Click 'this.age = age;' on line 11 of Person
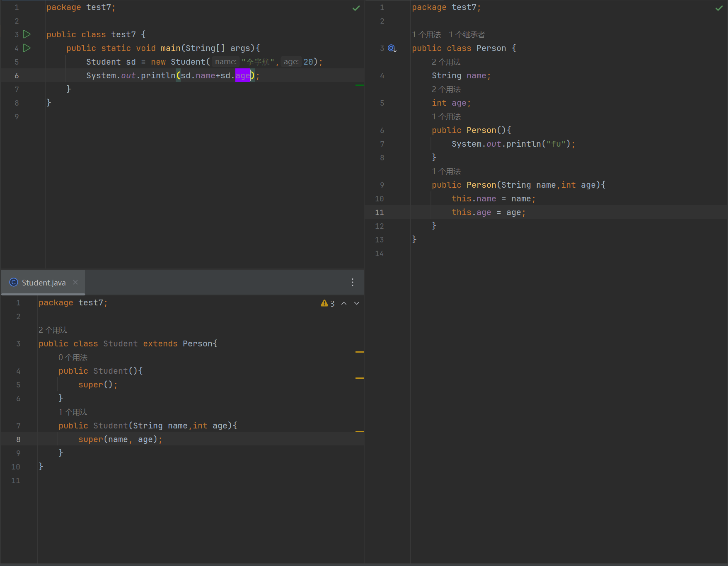The height and width of the screenshot is (566, 728). click(489, 213)
